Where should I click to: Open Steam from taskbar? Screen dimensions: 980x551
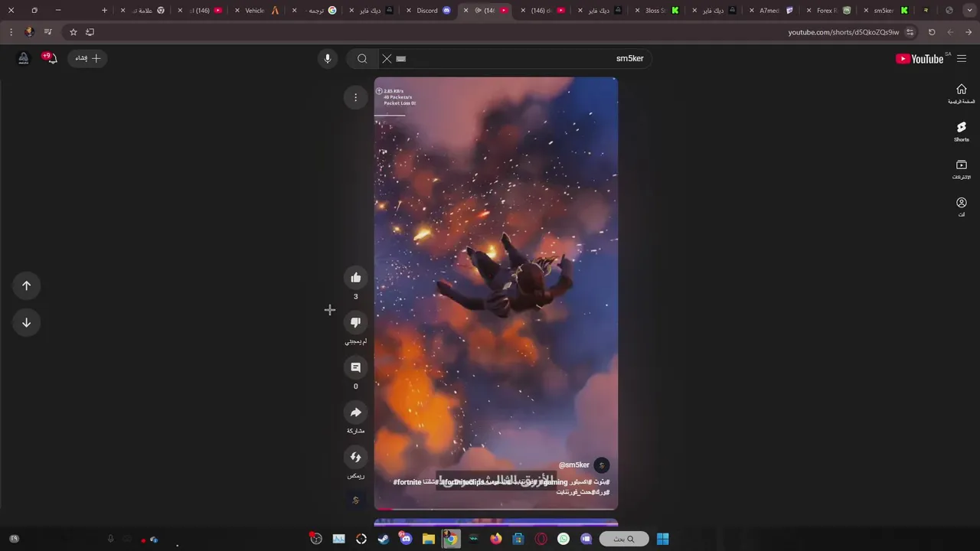tap(384, 539)
